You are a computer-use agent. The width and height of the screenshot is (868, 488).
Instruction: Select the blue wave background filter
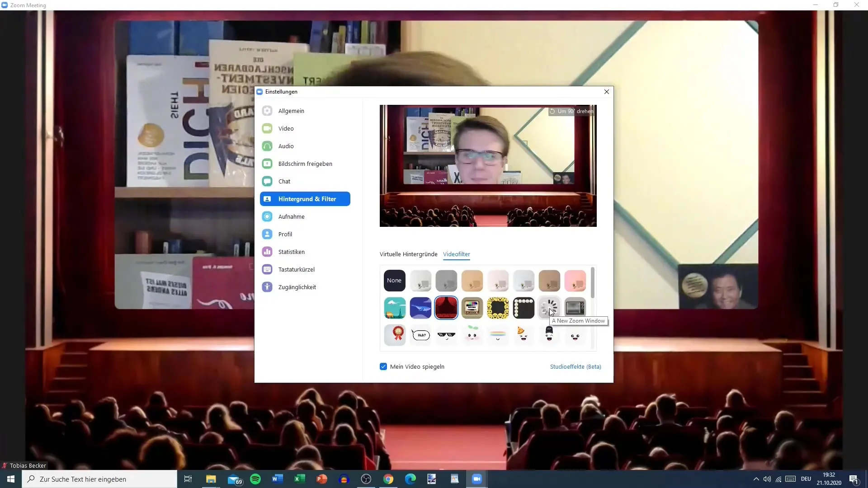coord(420,307)
